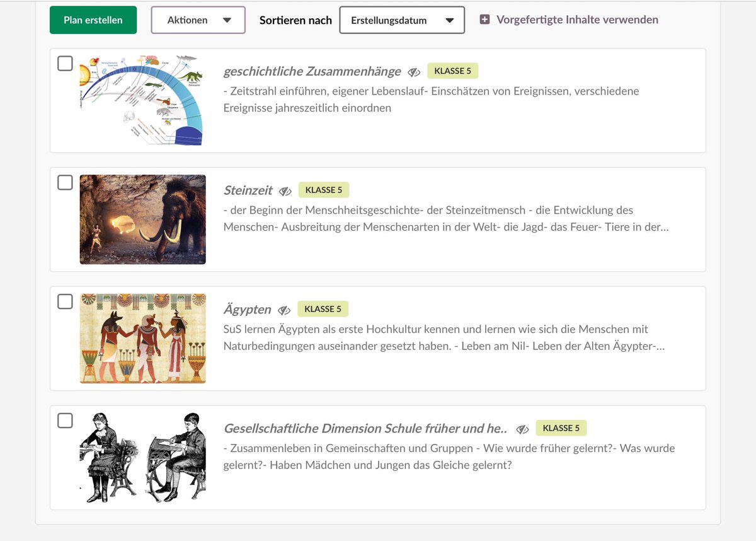Click the eye icon next to Ägypten

285,310
